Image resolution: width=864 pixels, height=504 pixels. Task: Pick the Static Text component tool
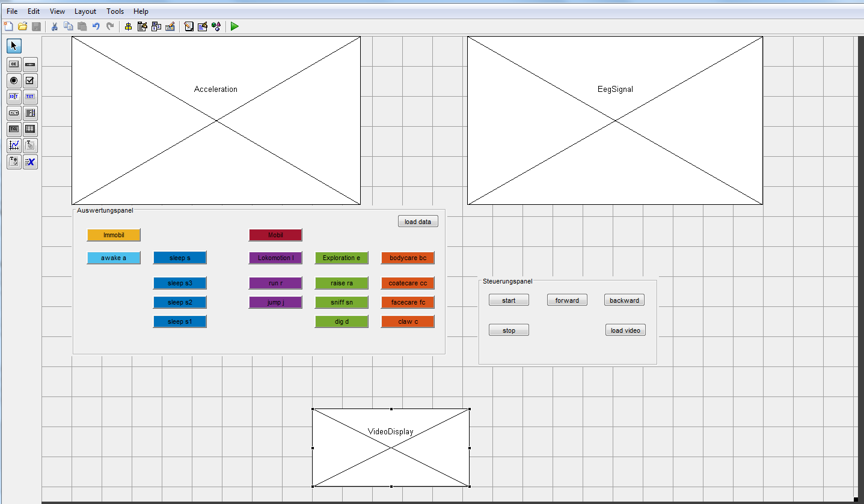31,97
